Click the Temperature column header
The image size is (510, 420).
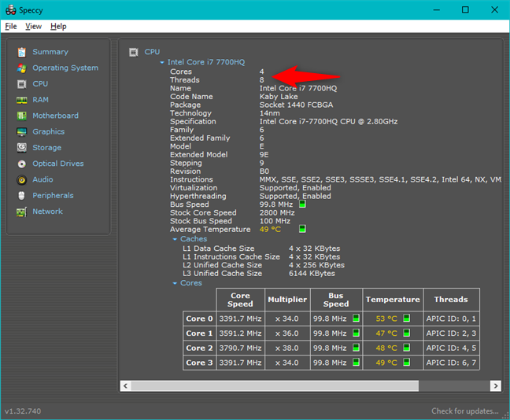393,300
